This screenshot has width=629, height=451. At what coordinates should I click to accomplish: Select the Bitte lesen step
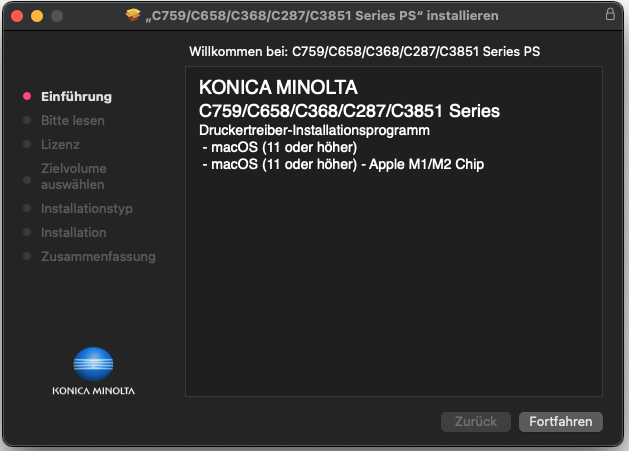72,121
